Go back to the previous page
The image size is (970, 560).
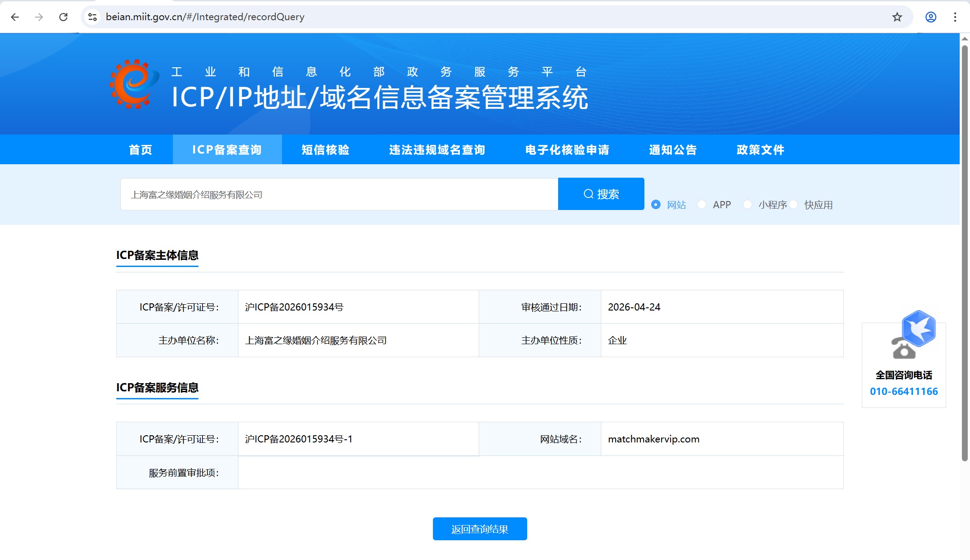tap(15, 17)
